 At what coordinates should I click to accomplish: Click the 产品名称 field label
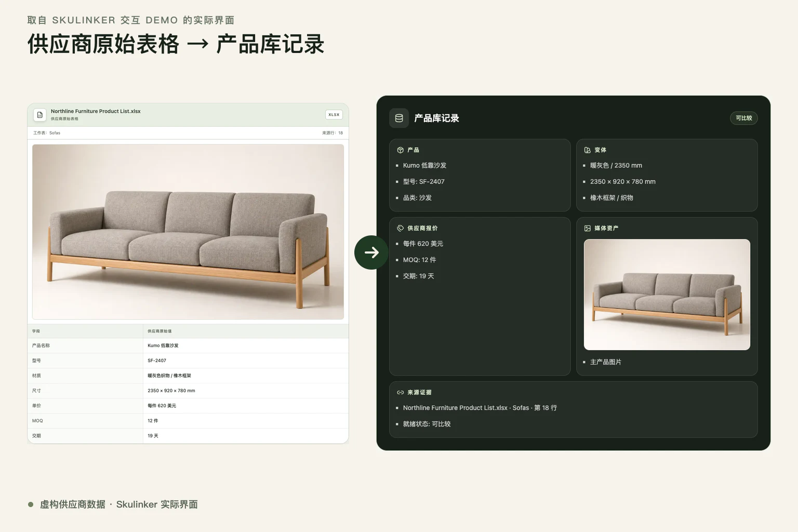pos(41,345)
